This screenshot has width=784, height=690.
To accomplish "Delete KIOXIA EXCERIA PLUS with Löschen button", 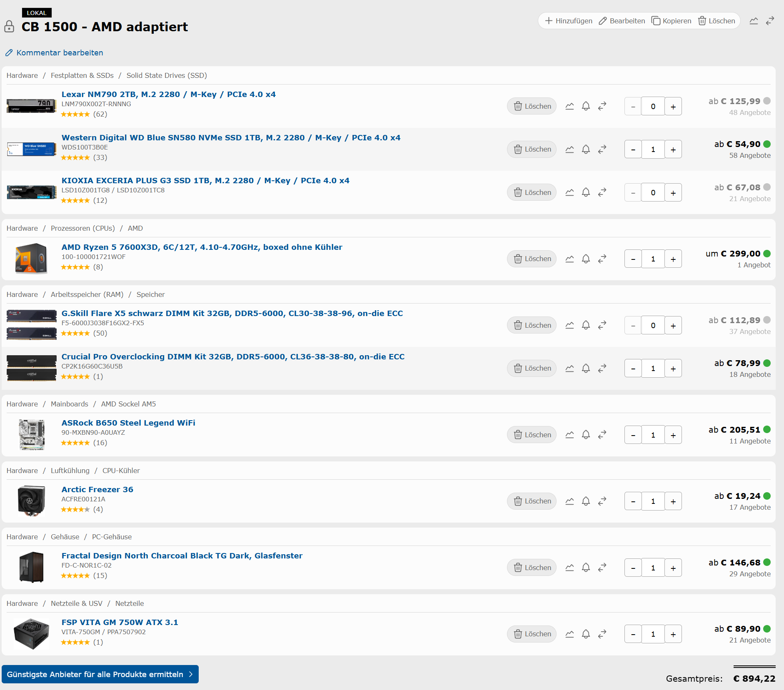I will click(x=532, y=192).
